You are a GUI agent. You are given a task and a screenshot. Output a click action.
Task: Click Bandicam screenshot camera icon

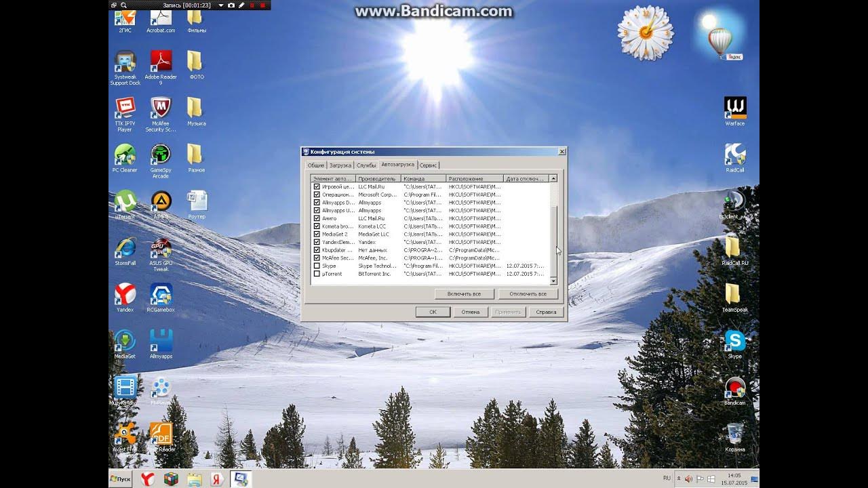[231, 5]
